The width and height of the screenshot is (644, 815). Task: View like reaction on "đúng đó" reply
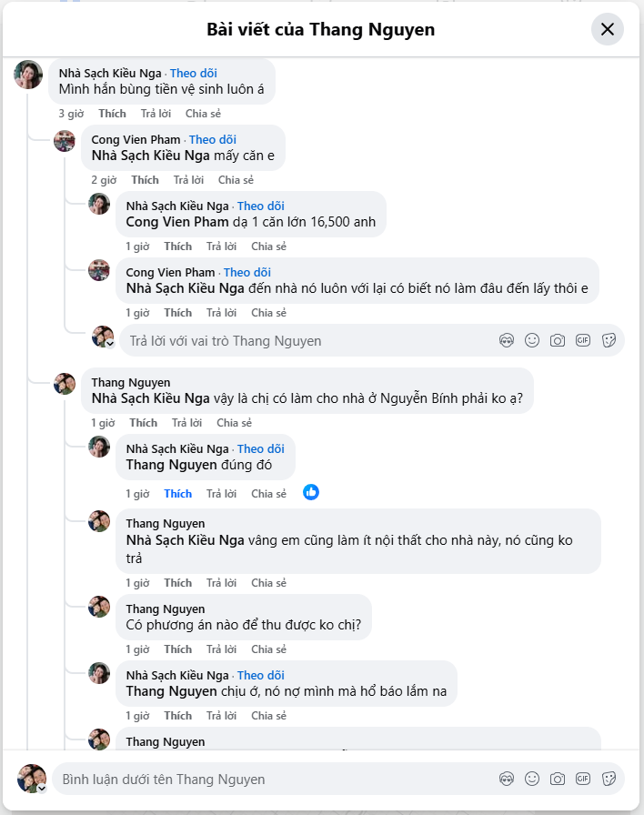point(311,492)
